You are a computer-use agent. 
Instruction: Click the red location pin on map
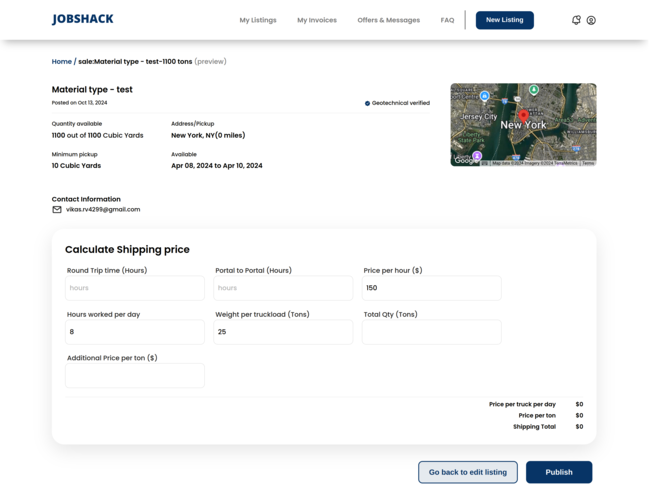(x=523, y=117)
